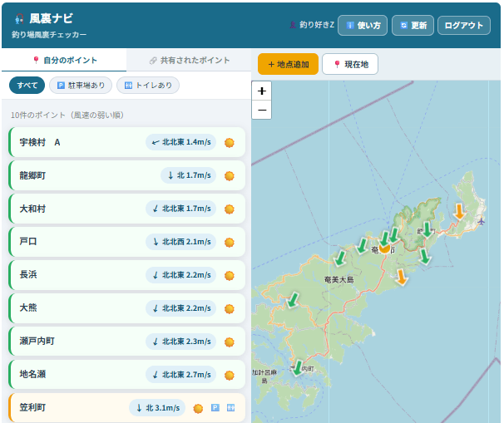Toggle the トイレあり toilet filter
Viewport: 504px width, 423px height.
[147, 86]
